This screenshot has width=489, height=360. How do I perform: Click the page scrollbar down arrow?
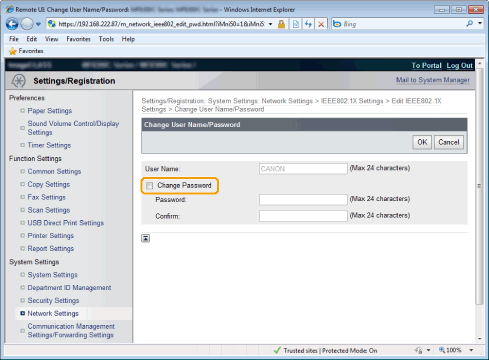(480, 339)
